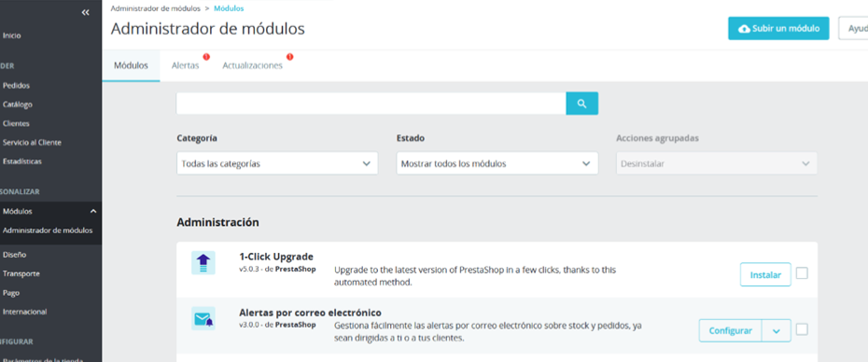Click into the module search field
868x362 pixels.
(371, 104)
